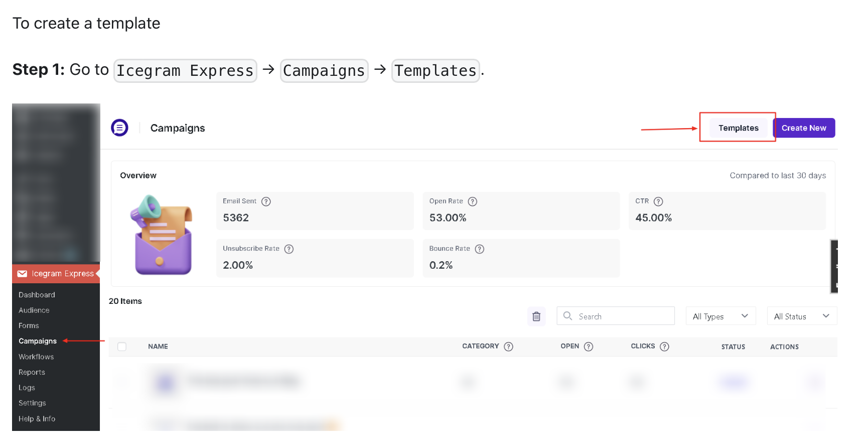Click help icon beside CLICKS column

click(664, 347)
